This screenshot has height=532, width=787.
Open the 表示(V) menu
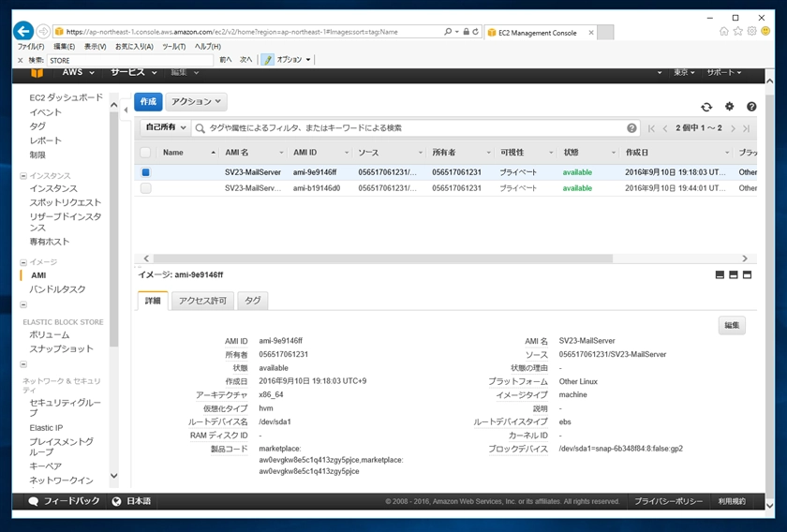point(95,46)
